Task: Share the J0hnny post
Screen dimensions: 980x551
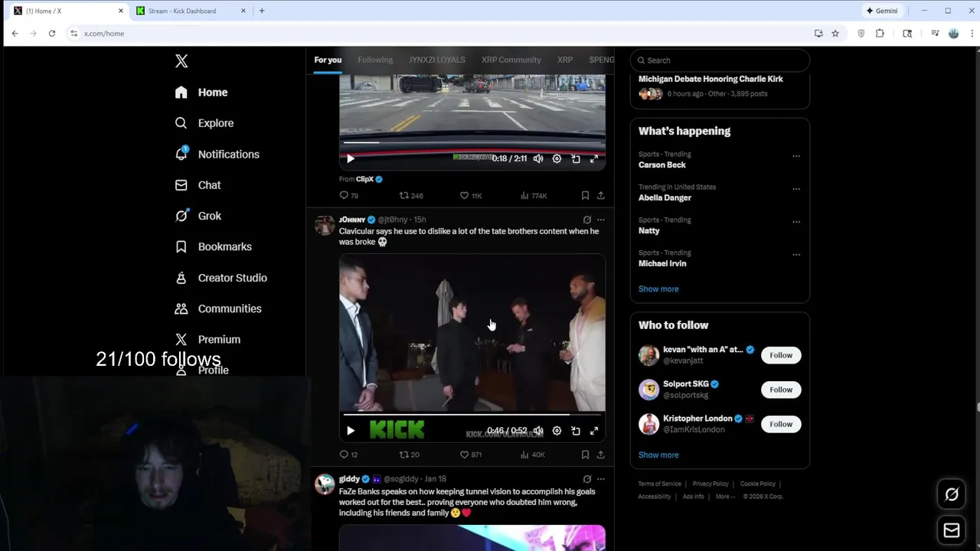Action: (x=600, y=455)
